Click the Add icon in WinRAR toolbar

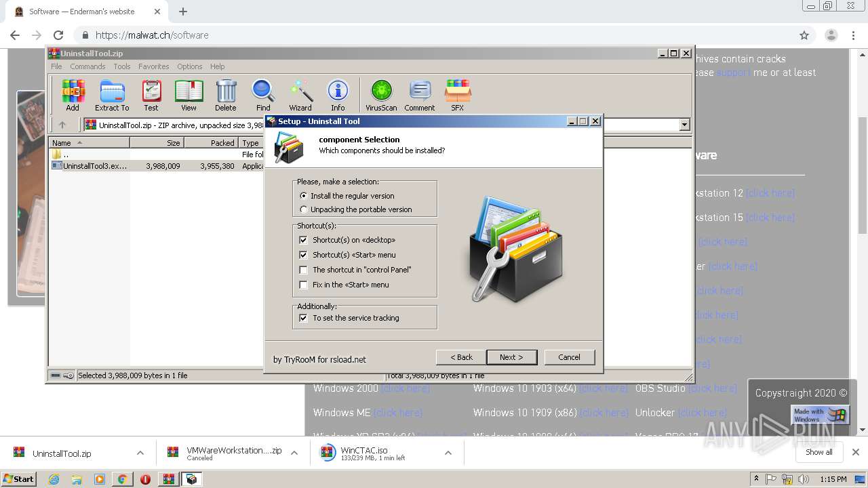click(x=73, y=95)
